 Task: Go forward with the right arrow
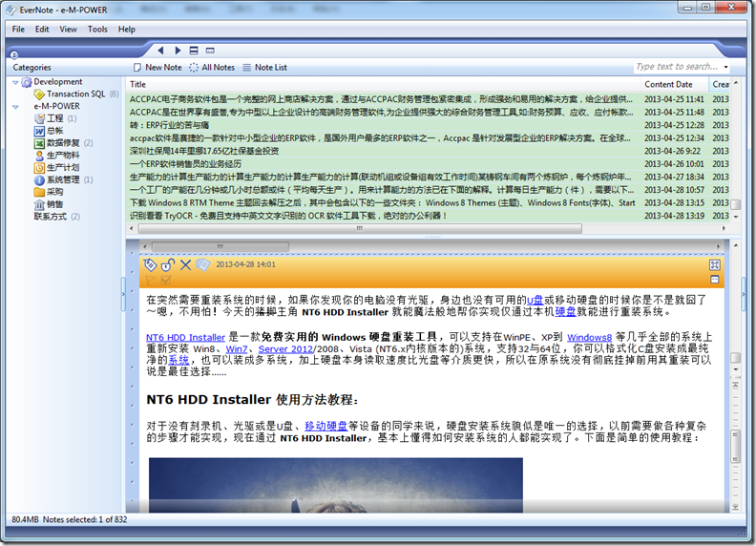178,51
